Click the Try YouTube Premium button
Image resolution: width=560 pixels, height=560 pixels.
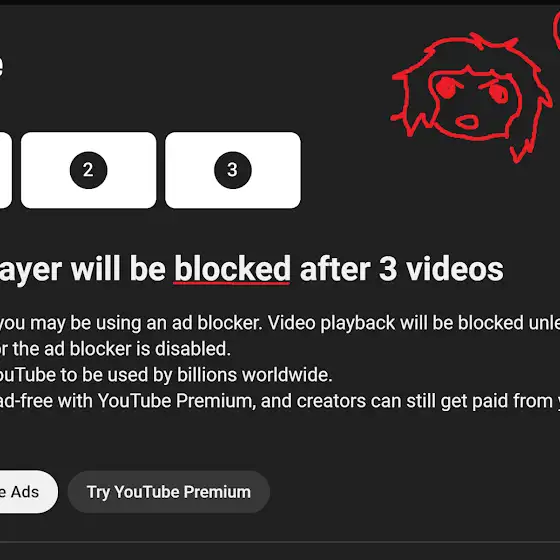[x=169, y=492]
